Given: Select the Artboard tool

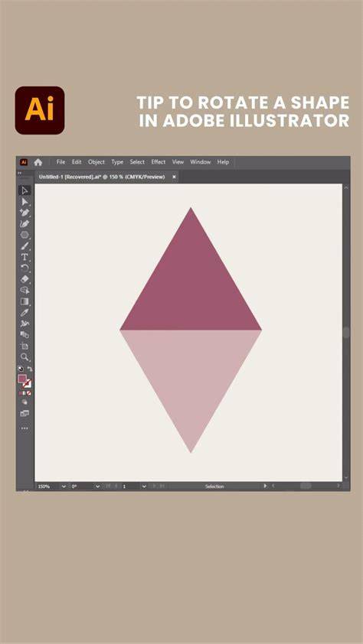Looking at the screenshot, I should point(25,346).
